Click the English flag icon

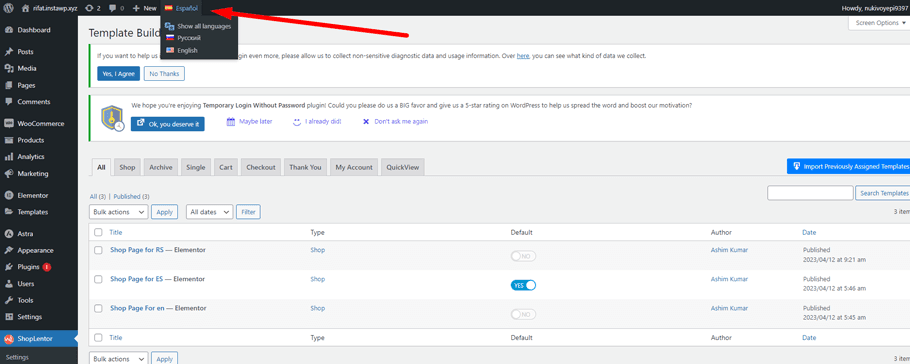point(170,51)
